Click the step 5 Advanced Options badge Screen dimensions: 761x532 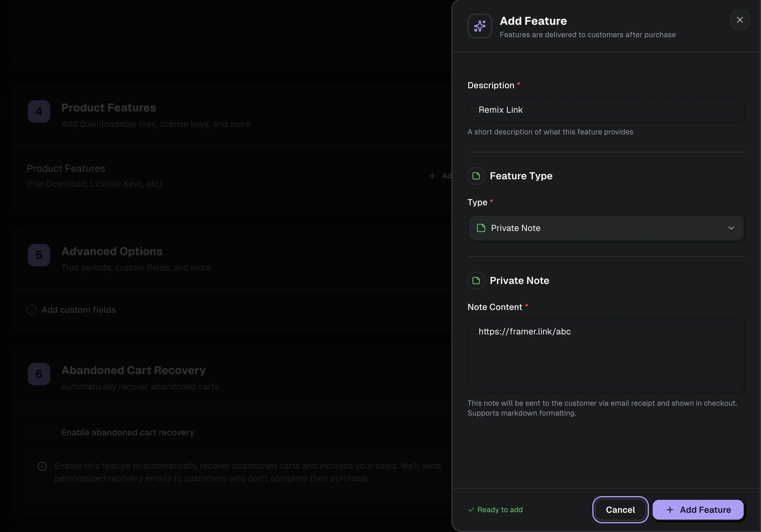(x=39, y=255)
